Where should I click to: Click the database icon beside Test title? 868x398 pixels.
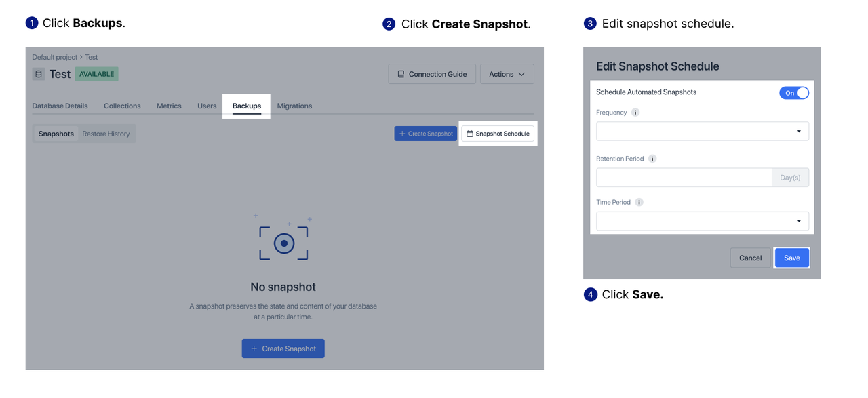click(39, 74)
